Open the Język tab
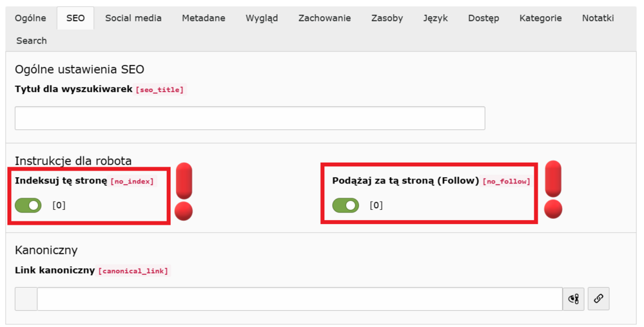644x327 pixels. point(435,18)
